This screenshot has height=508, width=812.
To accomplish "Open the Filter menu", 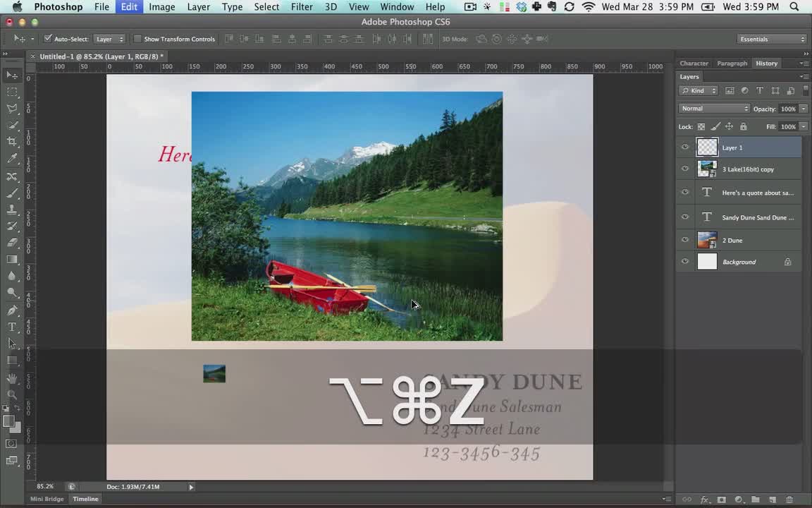I will coord(302,7).
